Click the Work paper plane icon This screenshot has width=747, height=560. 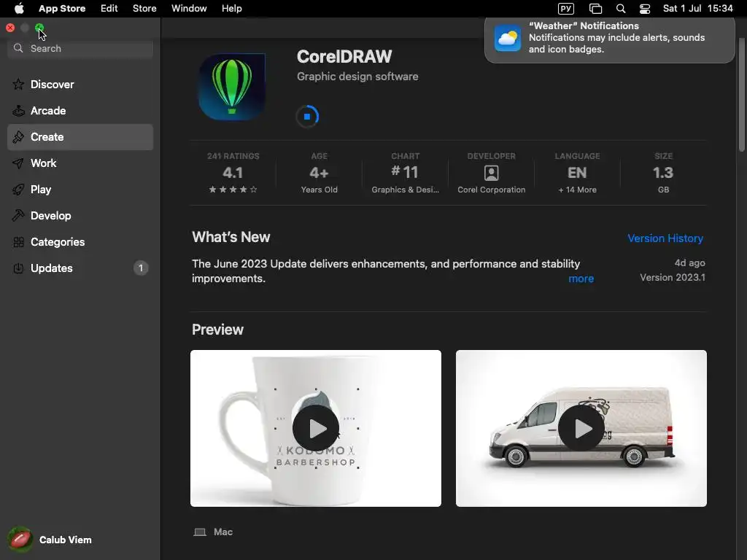coord(18,163)
